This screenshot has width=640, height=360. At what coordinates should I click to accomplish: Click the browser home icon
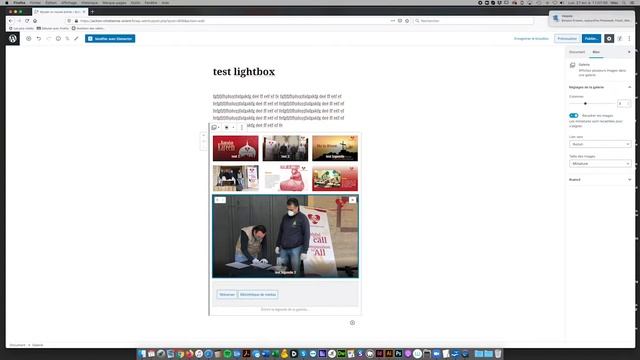tap(35, 20)
